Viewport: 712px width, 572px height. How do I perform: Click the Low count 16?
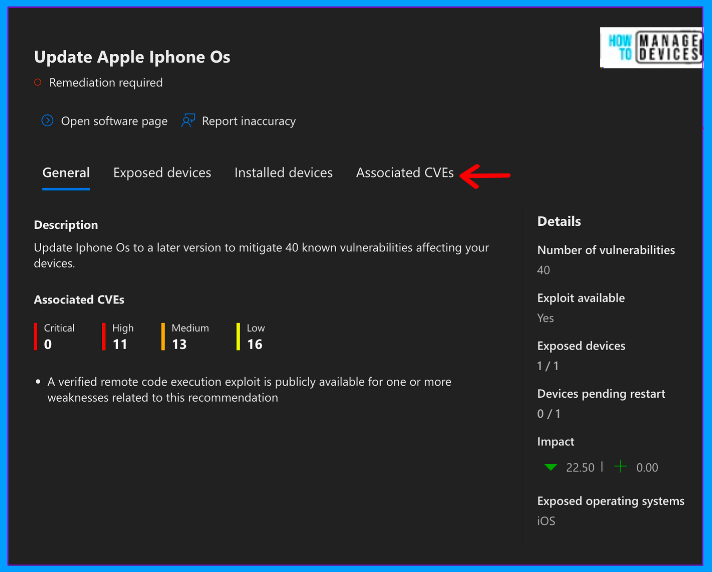(x=255, y=345)
